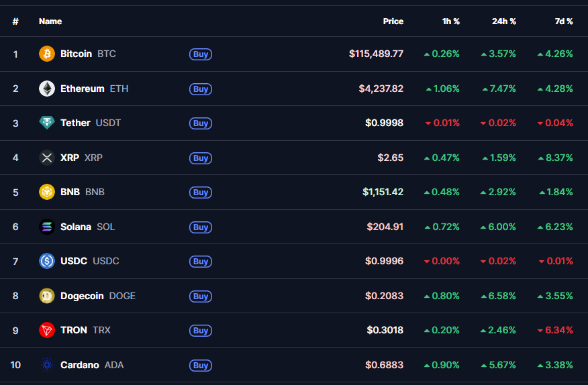This screenshot has width=588, height=385.
Task: Click BNB price $1,151.42
Action: (383, 192)
